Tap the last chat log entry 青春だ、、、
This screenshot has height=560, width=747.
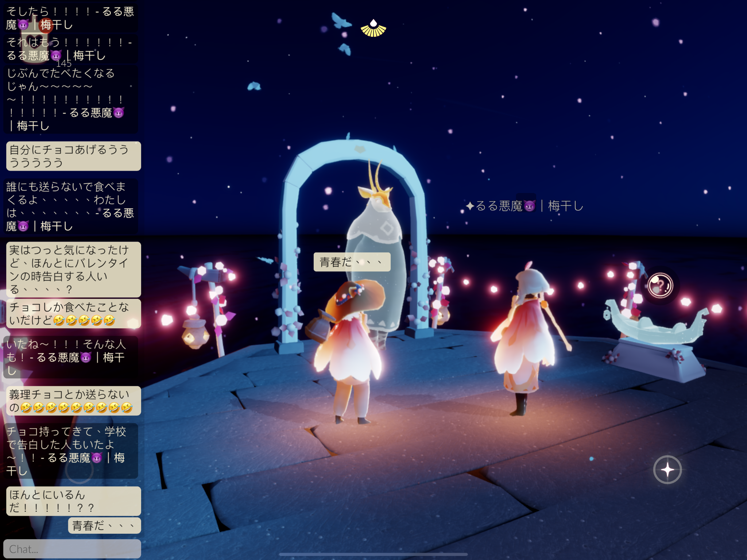tap(105, 526)
